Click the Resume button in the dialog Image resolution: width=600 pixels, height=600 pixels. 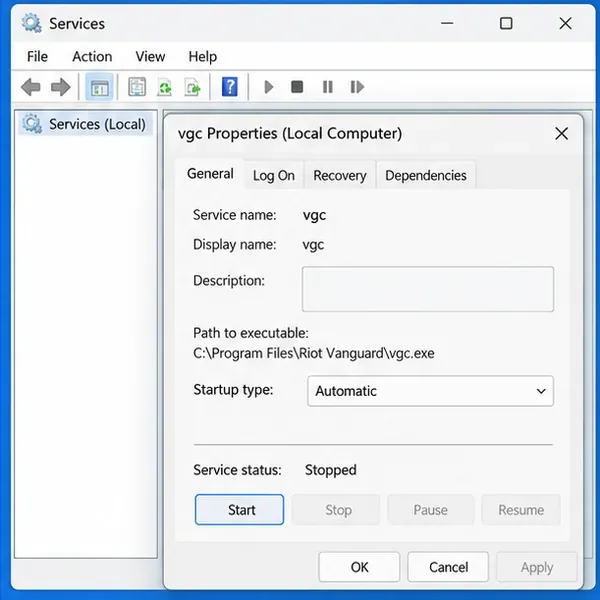tap(521, 510)
